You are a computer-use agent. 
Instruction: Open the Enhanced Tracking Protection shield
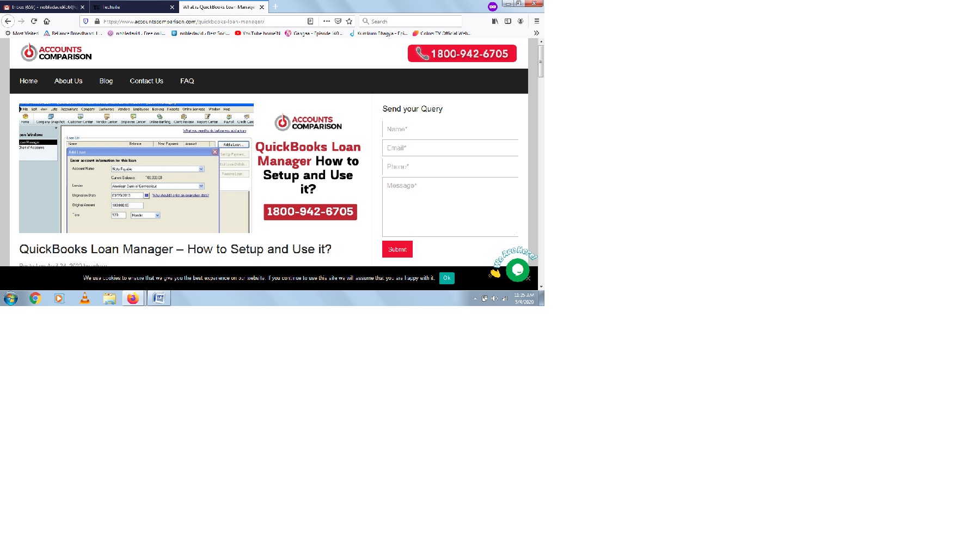(87, 21)
